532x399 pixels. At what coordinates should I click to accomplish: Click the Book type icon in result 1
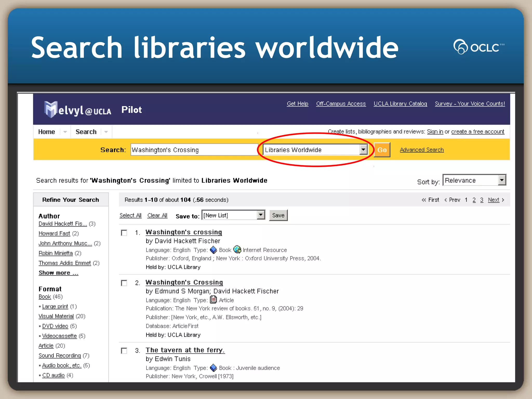click(x=213, y=250)
